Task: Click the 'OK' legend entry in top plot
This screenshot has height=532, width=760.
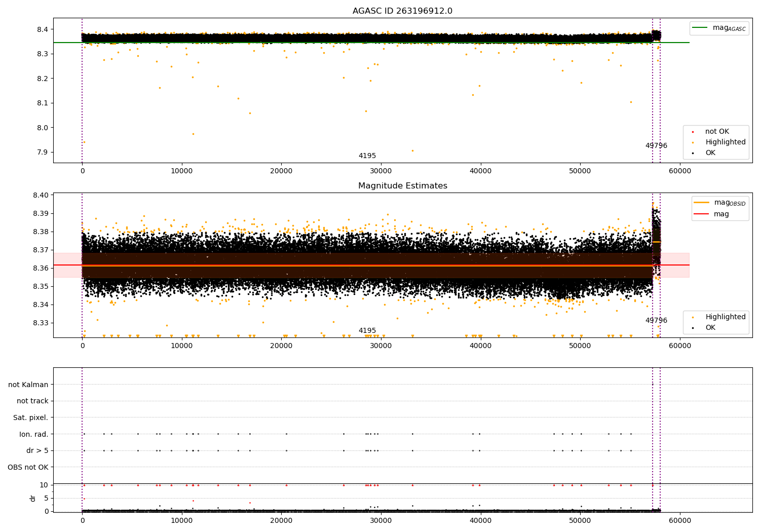Action: click(710, 153)
